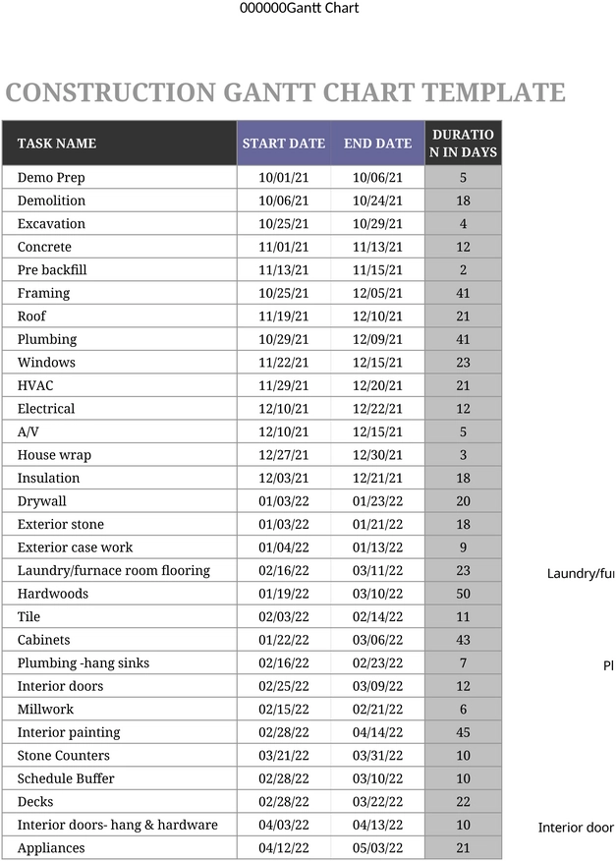
Task: Click the Appliances end date 05/03/22
Action: tap(377, 848)
